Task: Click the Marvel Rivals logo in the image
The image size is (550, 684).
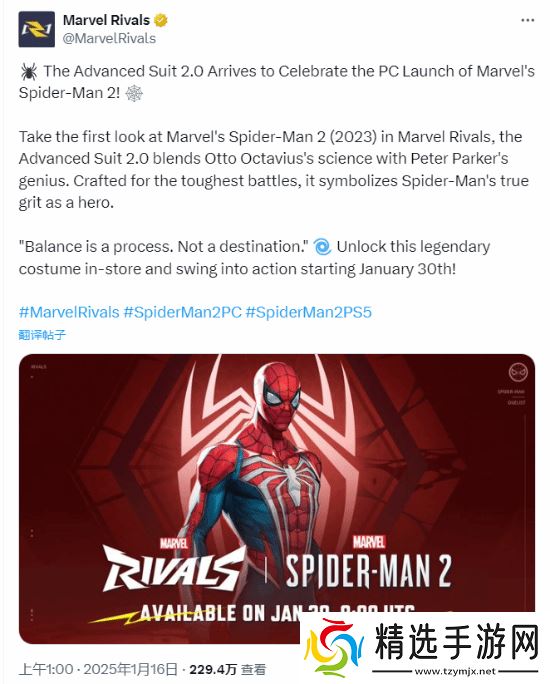Action: [174, 564]
